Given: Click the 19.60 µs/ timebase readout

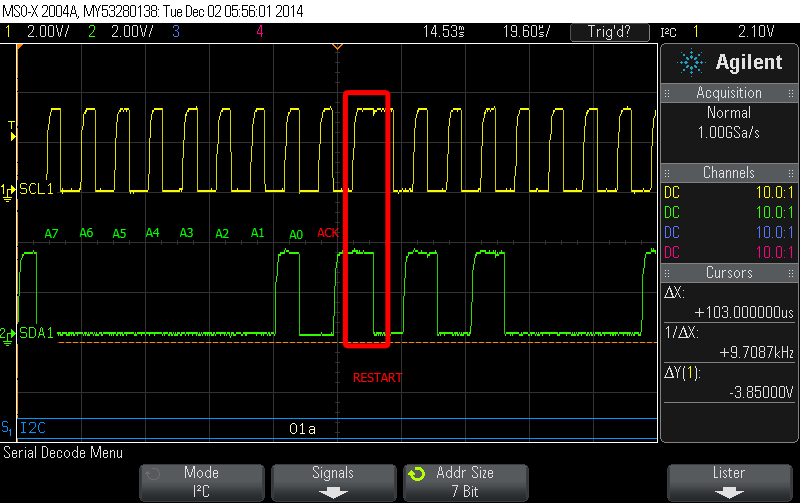Looking at the screenshot, I should tap(526, 32).
